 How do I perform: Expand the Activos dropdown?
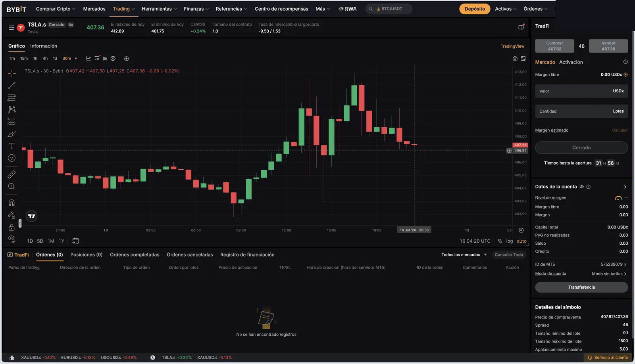(x=506, y=9)
